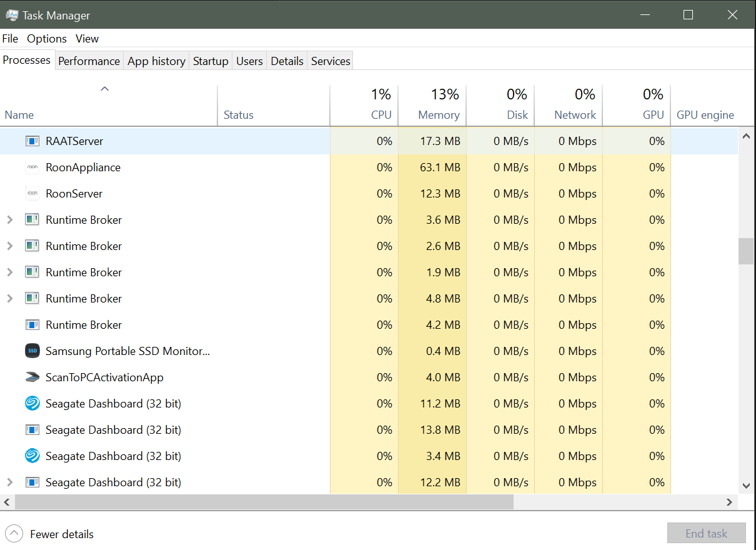Switch to the App history tab
Viewport: 756px width, 550px height.
pos(156,61)
